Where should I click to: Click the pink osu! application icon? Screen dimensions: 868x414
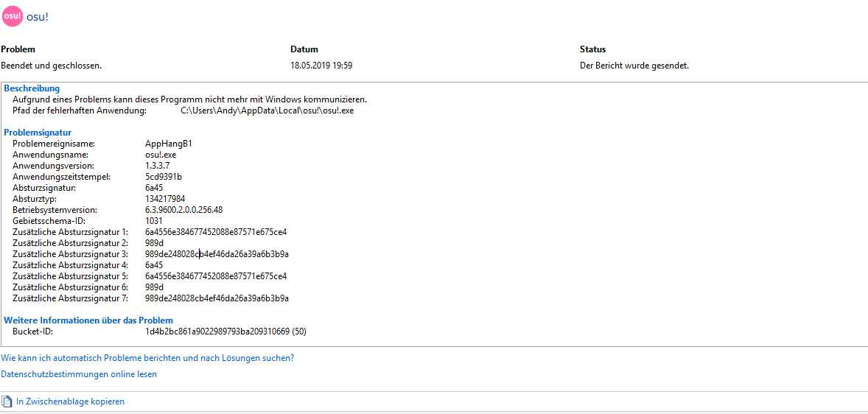pyautogui.click(x=13, y=16)
